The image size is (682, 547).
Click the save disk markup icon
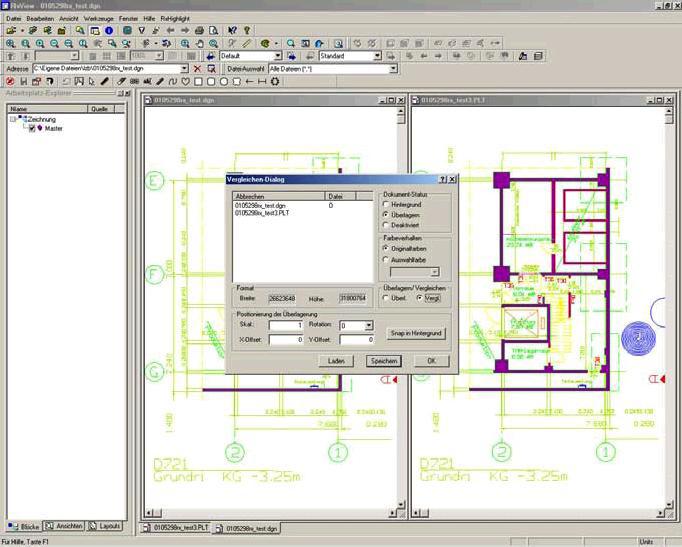click(x=23, y=81)
